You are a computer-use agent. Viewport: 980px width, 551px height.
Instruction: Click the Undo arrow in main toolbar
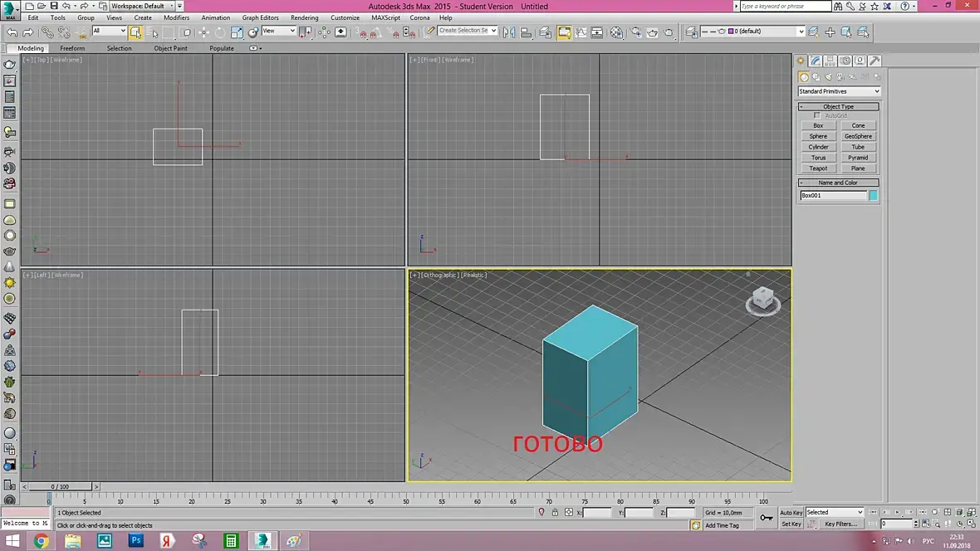[x=12, y=32]
